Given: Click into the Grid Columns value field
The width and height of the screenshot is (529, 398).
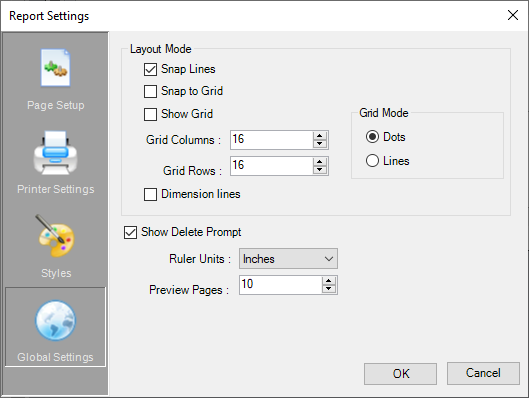Looking at the screenshot, I should [272, 140].
